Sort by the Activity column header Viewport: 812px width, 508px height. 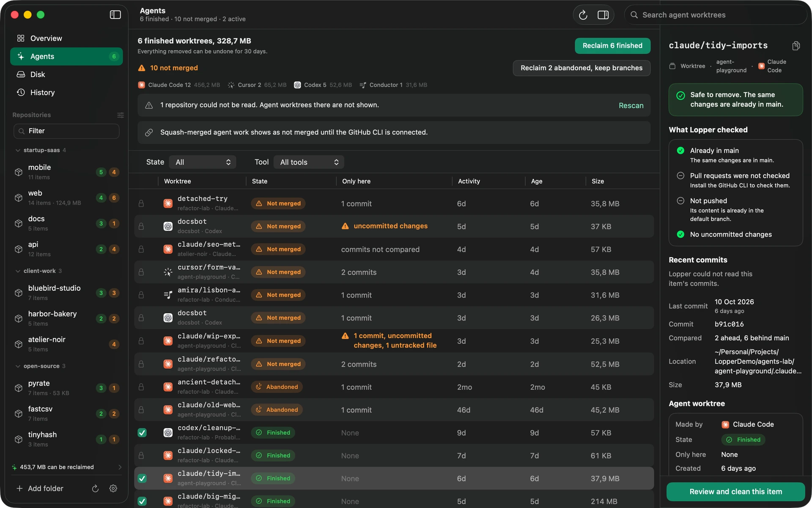point(469,181)
